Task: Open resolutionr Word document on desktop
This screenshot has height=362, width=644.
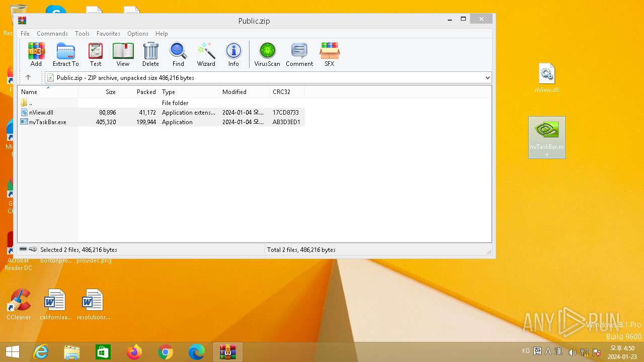Action: coord(93,304)
